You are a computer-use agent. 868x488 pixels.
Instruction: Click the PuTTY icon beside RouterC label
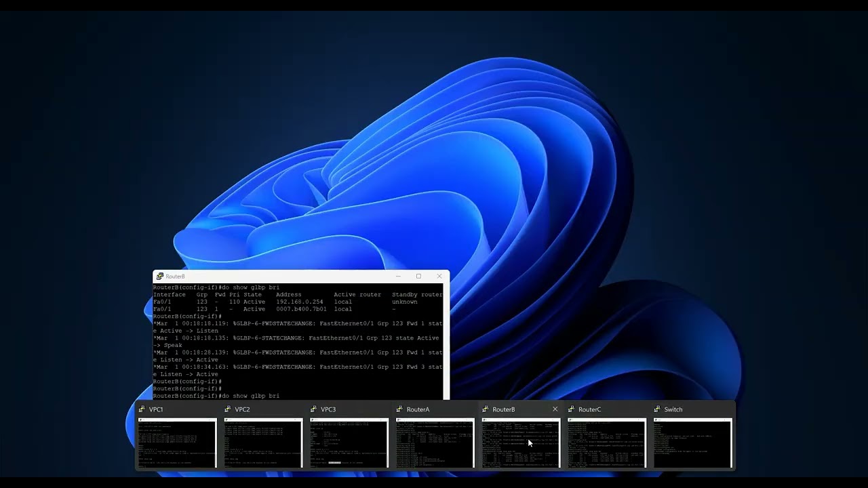point(572,409)
